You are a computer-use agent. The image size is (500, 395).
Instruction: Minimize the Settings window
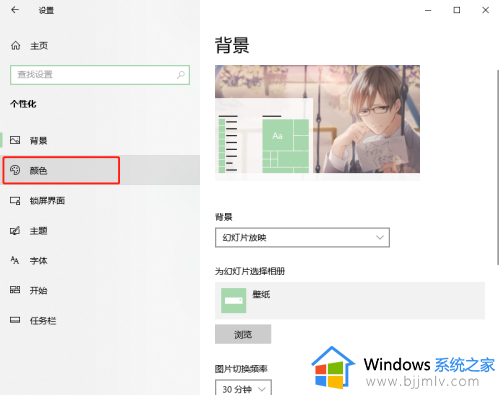428,10
